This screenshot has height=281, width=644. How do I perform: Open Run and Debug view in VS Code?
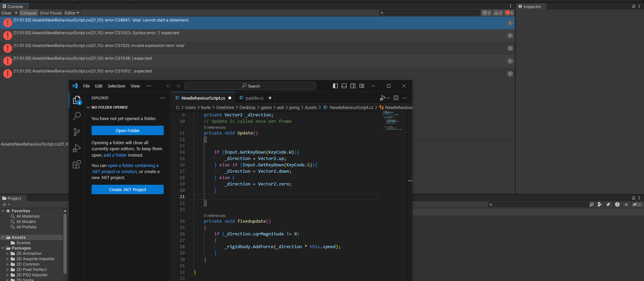pos(77,148)
